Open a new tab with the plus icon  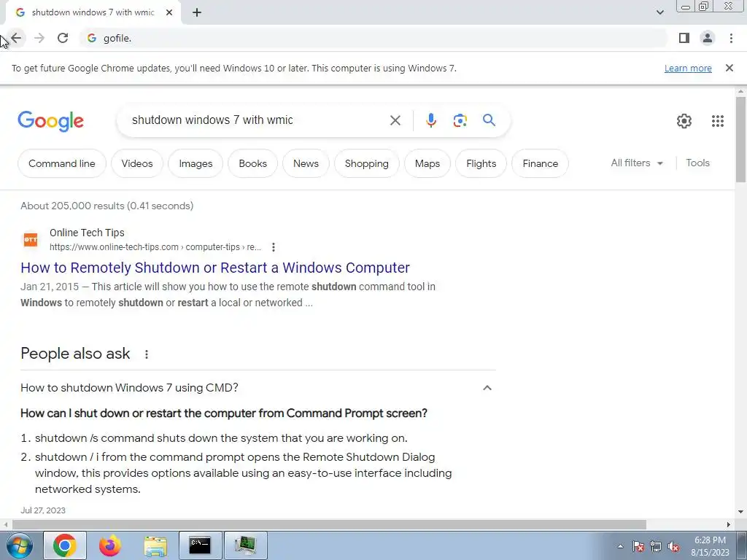tap(197, 13)
